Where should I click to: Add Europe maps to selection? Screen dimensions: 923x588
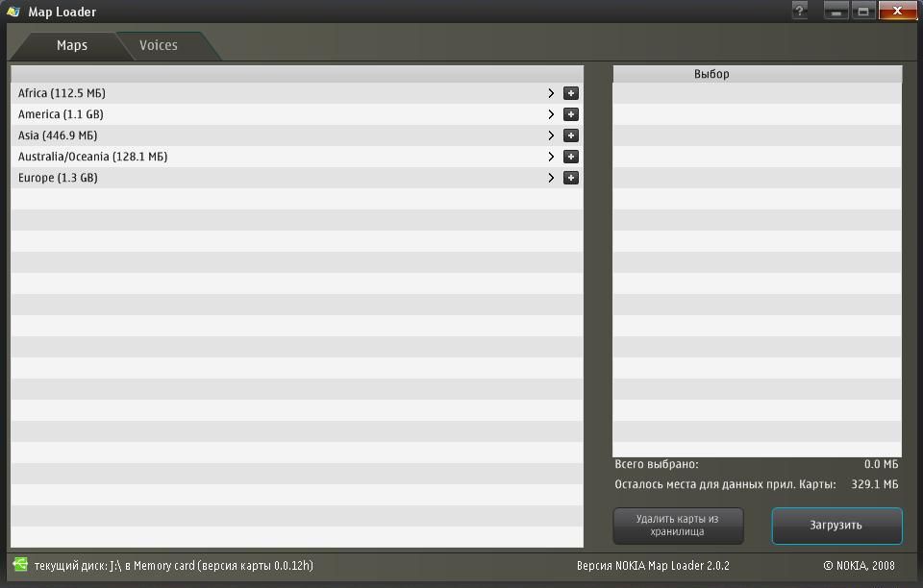[x=570, y=178]
